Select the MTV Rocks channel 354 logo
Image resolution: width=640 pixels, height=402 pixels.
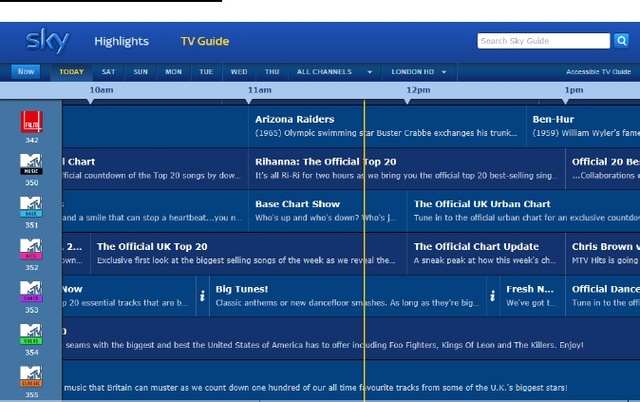pyautogui.click(x=31, y=334)
